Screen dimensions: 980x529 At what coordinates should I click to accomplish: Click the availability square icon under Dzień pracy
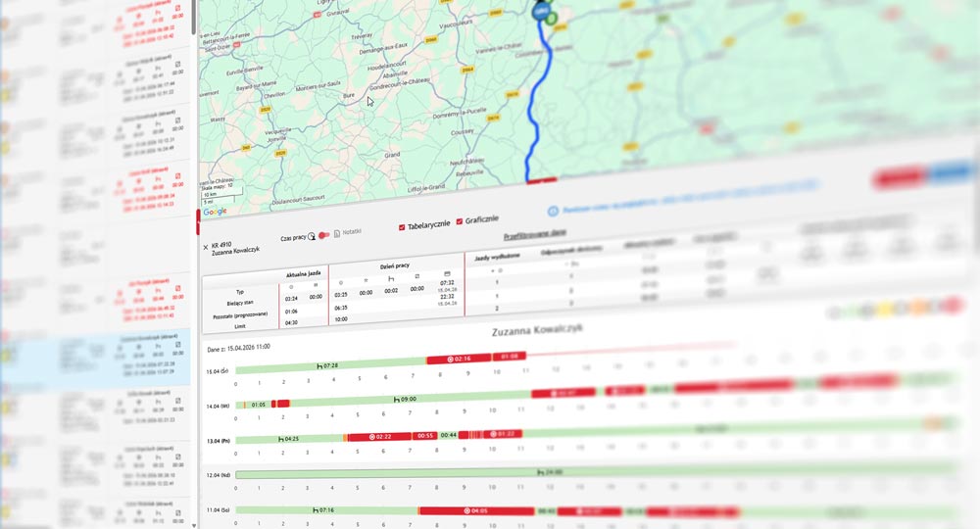click(416, 276)
